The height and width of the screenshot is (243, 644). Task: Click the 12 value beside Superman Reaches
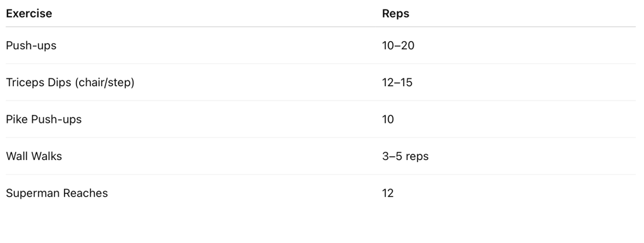(x=388, y=193)
